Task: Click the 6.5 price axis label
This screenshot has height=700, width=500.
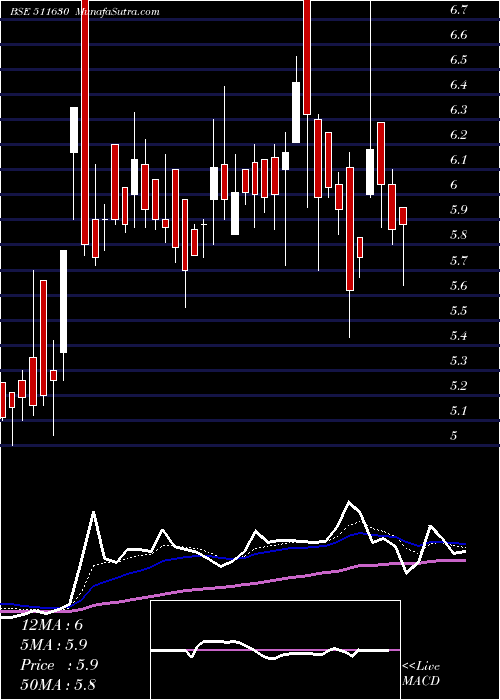Action: tap(459, 60)
